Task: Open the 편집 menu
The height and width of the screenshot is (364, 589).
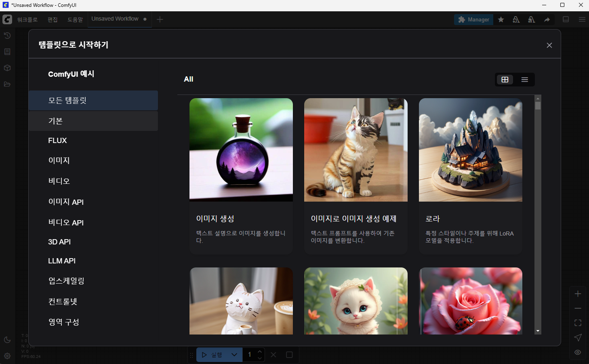Action: click(x=53, y=19)
